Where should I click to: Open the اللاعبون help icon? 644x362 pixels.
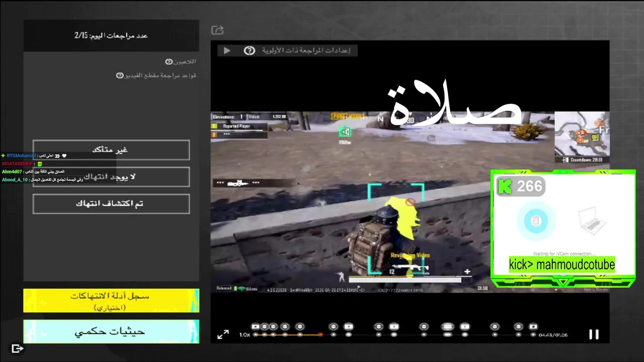tap(169, 61)
